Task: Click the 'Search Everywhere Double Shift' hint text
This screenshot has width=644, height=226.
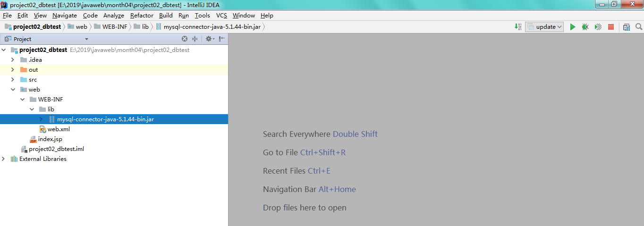Action: pos(320,134)
